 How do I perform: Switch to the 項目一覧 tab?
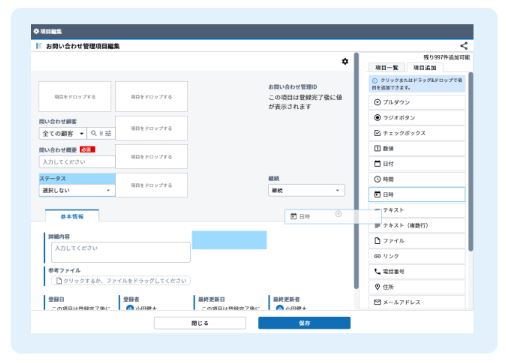(387, 68)
